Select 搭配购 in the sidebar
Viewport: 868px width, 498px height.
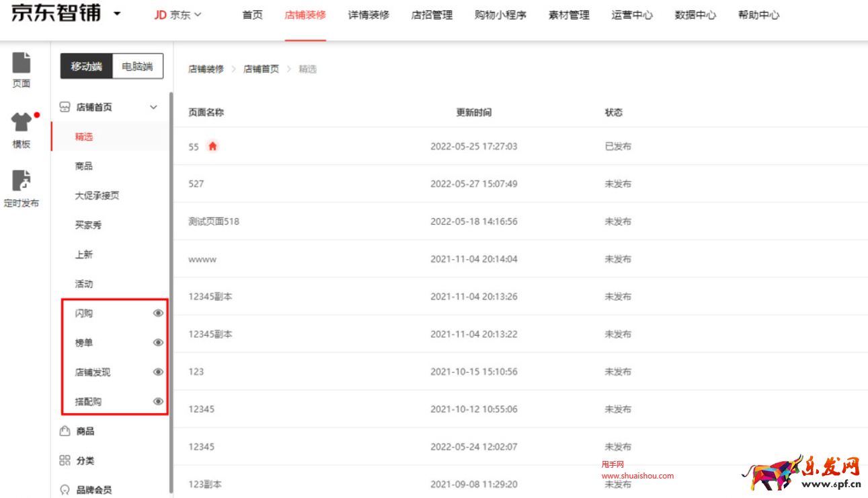click(88, 402)
